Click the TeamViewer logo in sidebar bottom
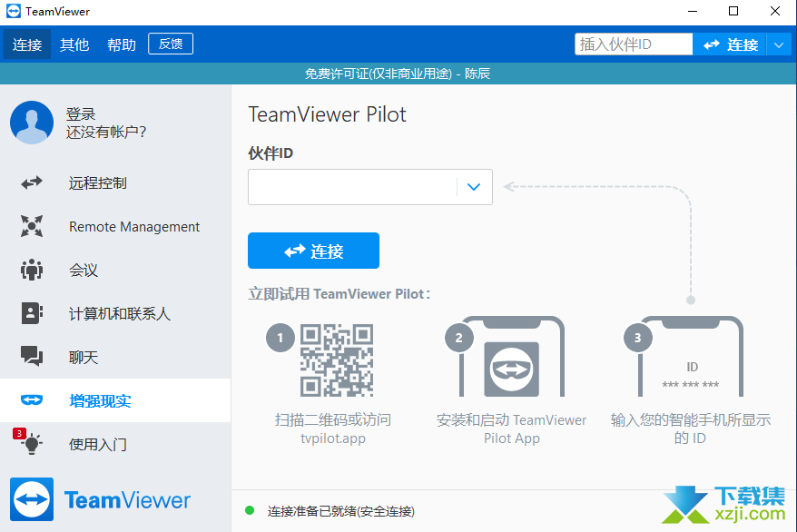The width and height of the screenshot is (797, 532). coord(100,499)
